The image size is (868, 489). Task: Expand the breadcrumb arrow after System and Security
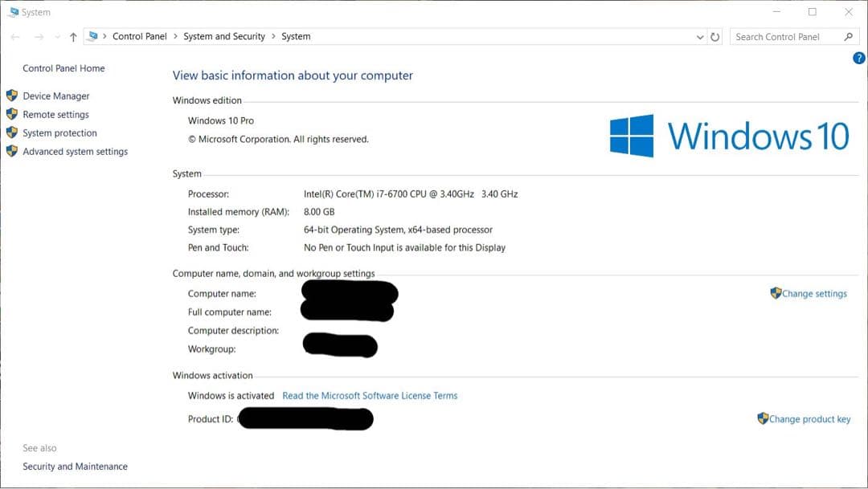pyautogui.click(x=272, y=36)
